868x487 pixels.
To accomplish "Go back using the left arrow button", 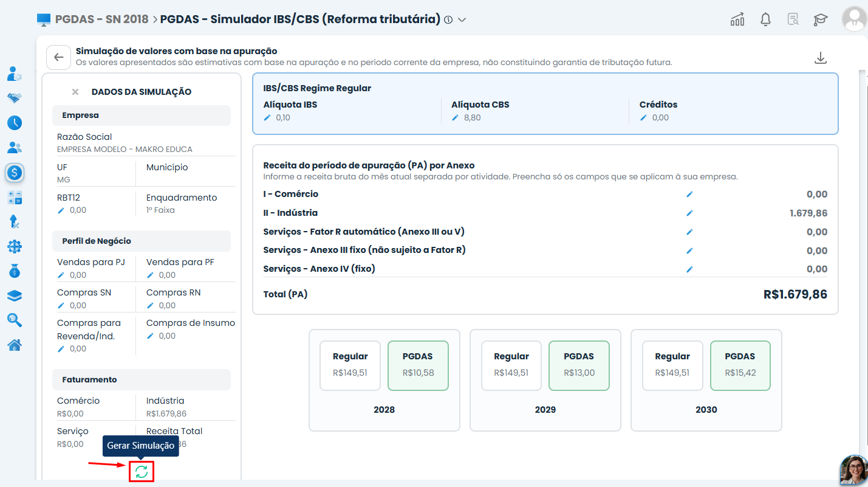I will (x=58, y=57).
